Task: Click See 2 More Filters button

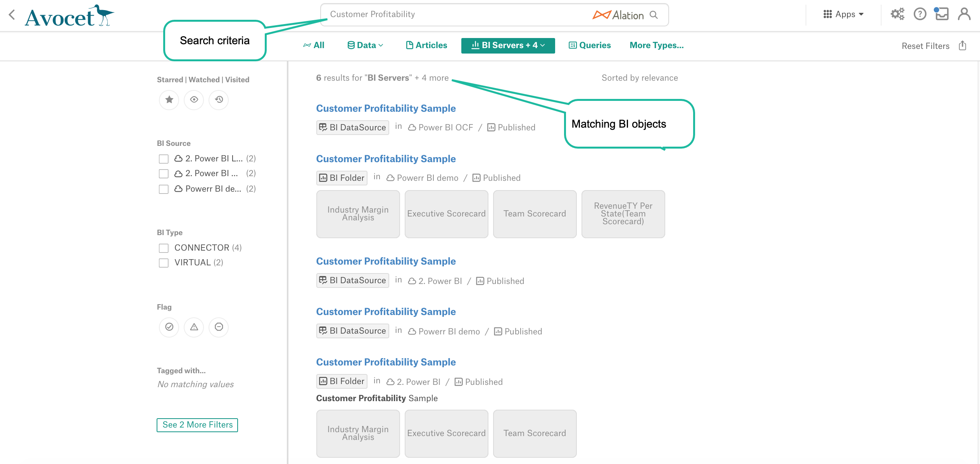Action: [x=197, y=425]
